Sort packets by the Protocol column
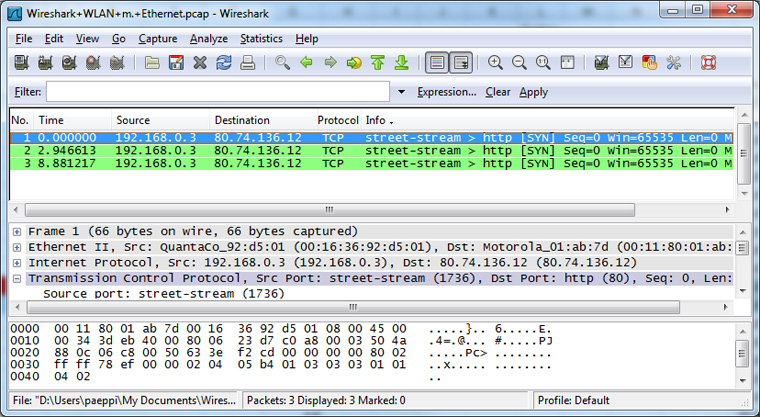 338,120
